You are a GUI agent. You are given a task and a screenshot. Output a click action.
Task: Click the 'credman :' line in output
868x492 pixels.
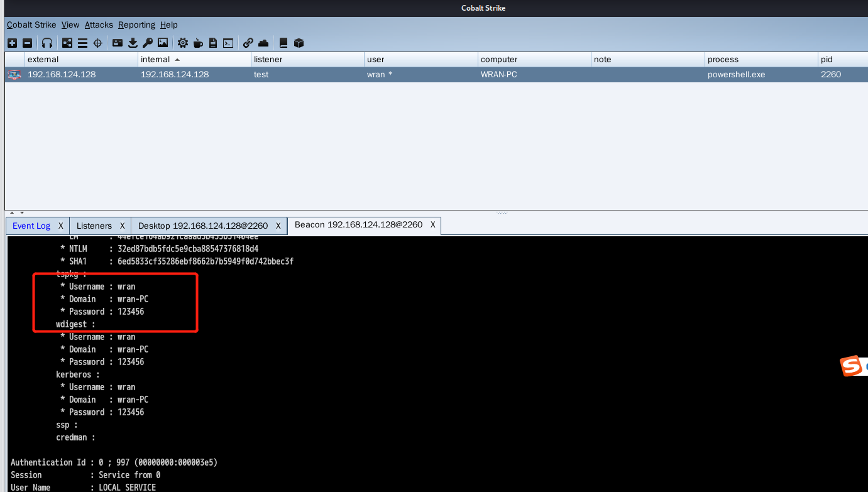(x=75, y=437)
